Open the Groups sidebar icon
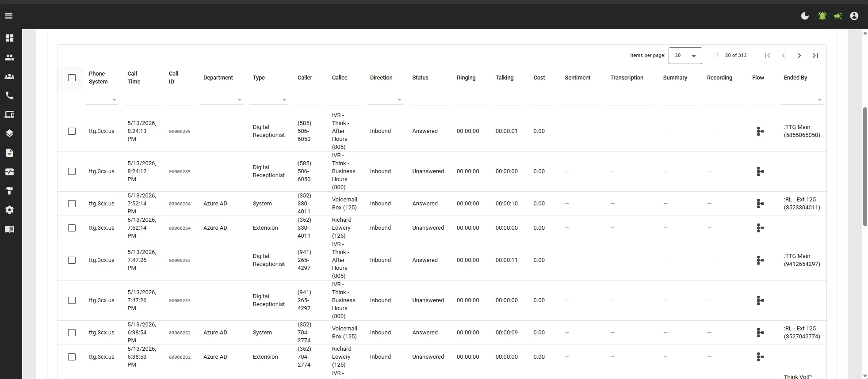 (x=9, y=76)
